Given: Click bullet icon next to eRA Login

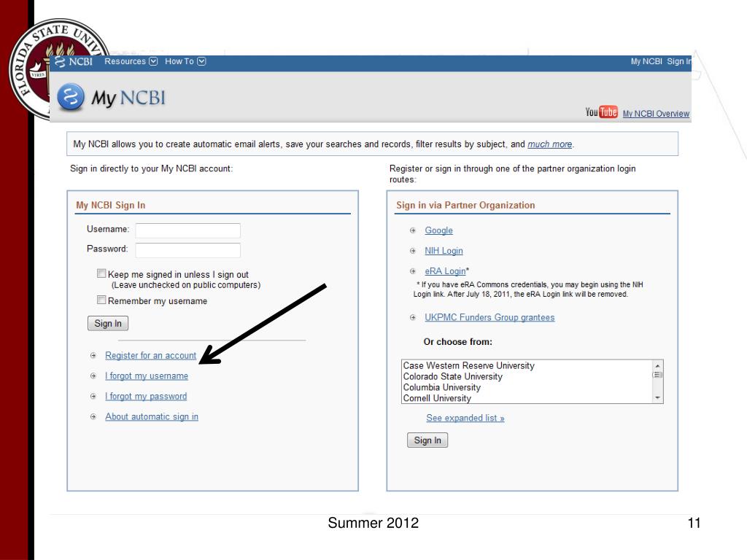Looking at the screenshot, I should point(413,271).
